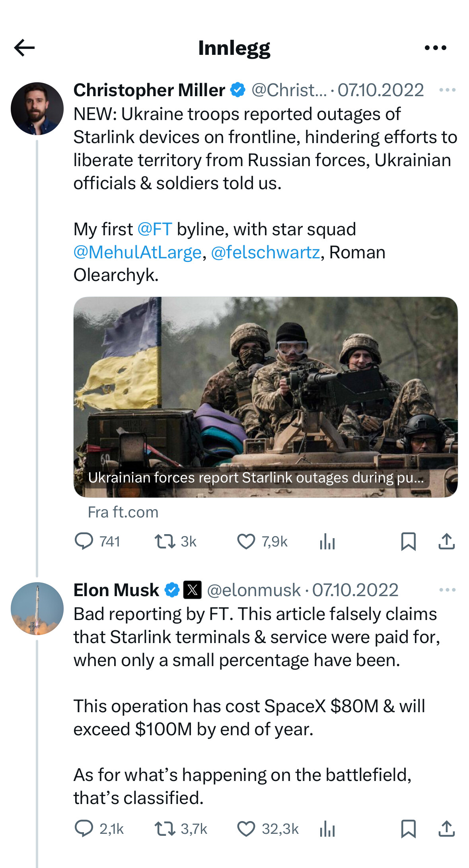Share Elon Musk's tweet
The height and width of the screenshot is (868, 469).
447,829
